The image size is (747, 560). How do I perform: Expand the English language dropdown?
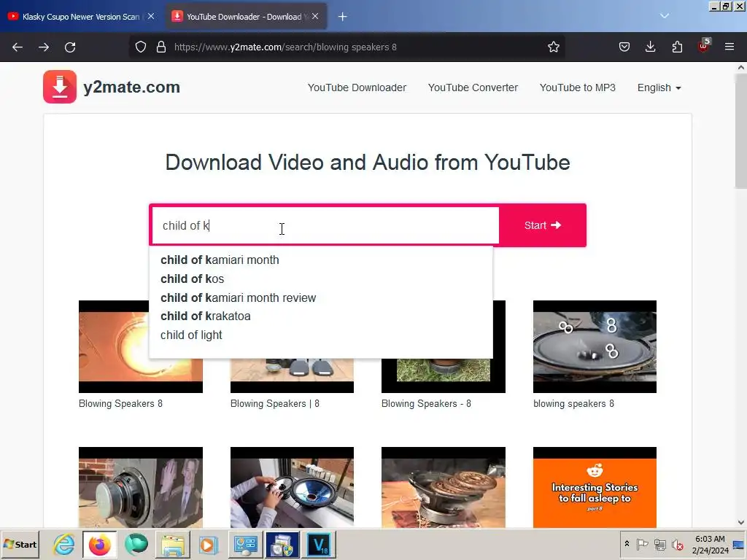pyautogui.click(x=659, y=87)
